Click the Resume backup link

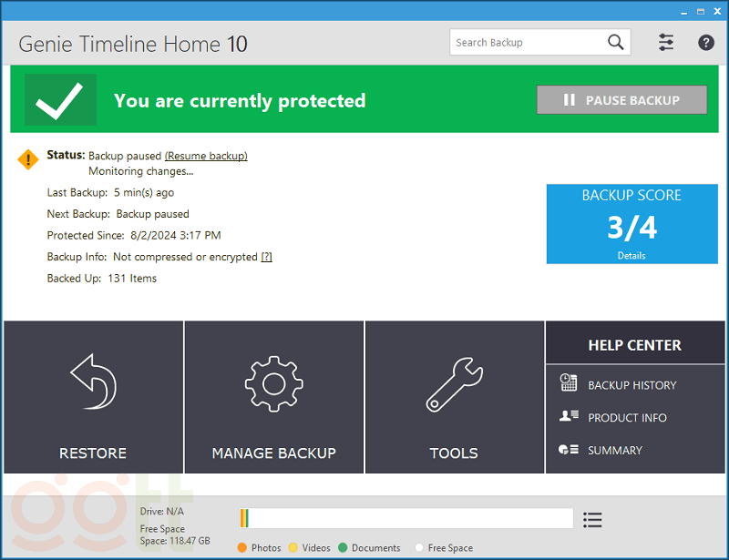tap(206, 156)
